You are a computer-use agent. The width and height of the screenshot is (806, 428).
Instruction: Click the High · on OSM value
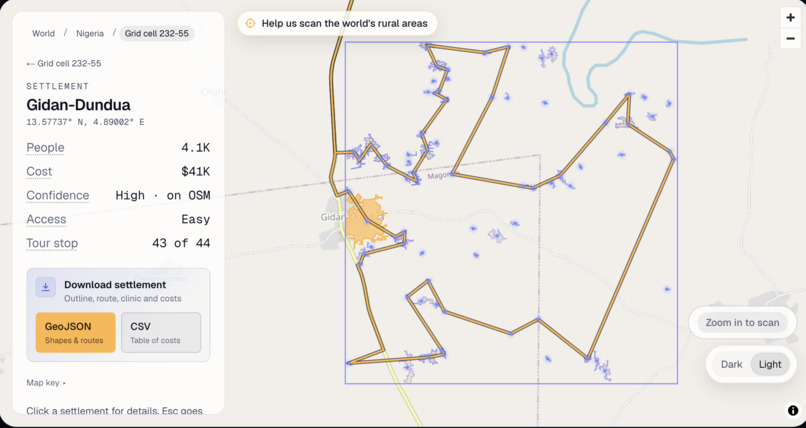pyautogui.click(x=162, y=196)
